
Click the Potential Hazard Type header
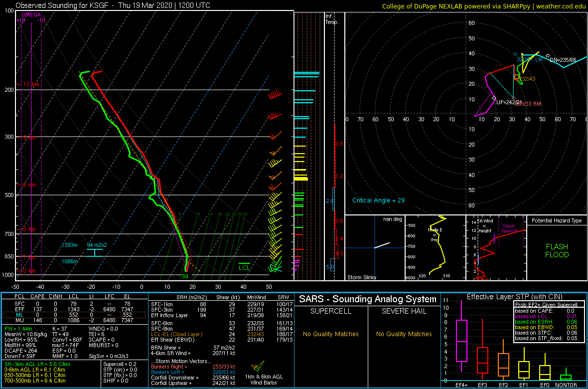tap(557, 220)
